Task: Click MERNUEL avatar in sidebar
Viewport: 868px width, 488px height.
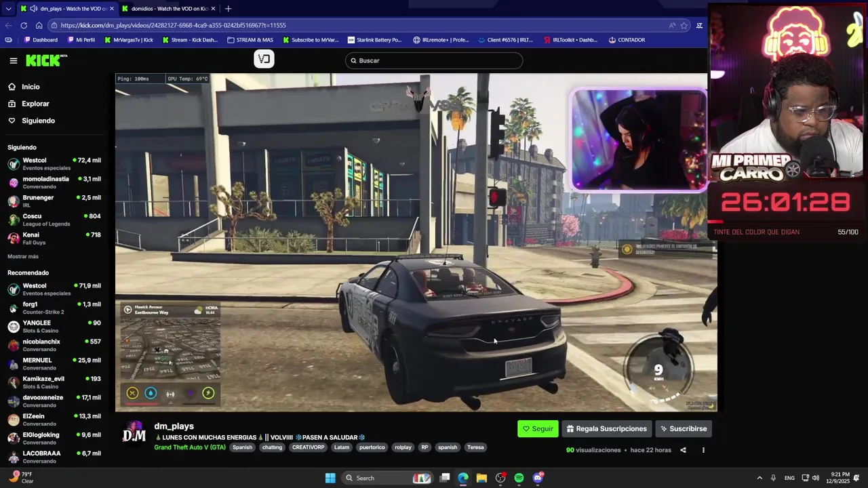Action: [x=14, y=364]
